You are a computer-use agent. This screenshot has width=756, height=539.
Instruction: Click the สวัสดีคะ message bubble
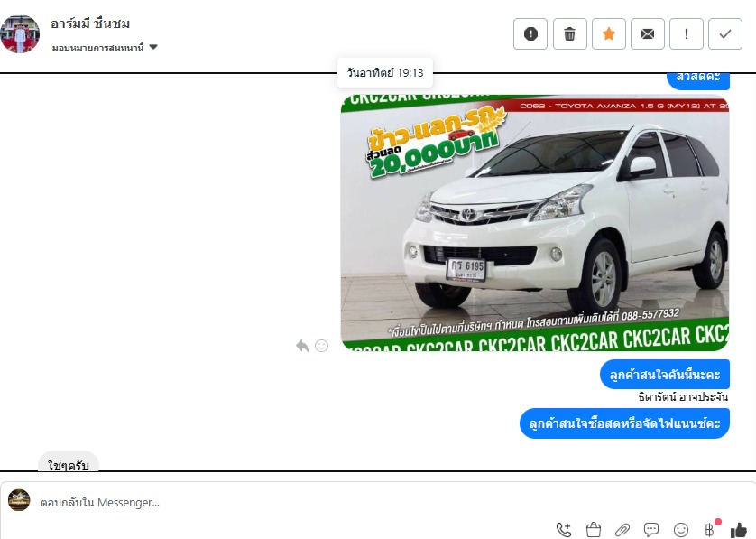click(x=698, y=80)
